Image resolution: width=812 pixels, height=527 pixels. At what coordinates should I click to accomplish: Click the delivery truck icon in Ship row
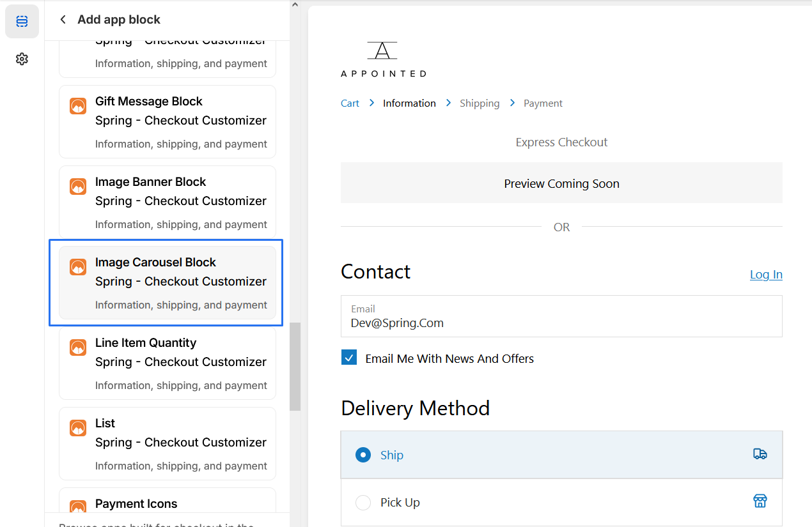[760, 454]
